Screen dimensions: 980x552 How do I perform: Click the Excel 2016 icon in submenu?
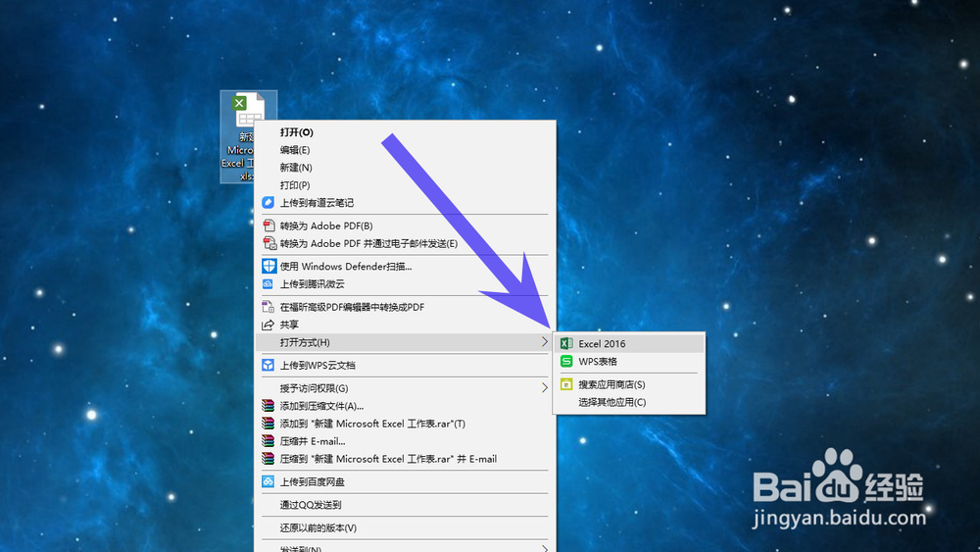[x=566, y=343]
